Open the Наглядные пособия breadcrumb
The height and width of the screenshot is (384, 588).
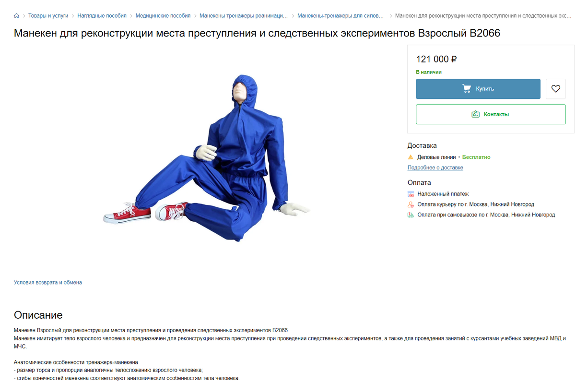click(102, 16)
